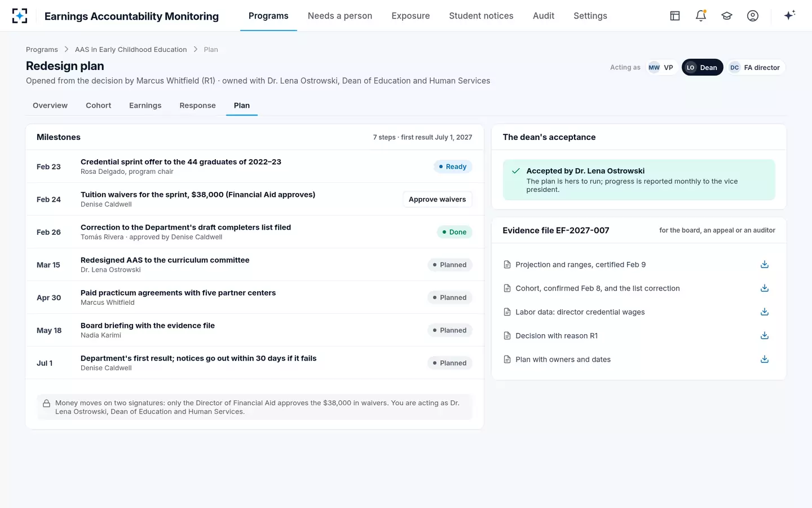The width and height of the screenshot is (812, 508).
Task: Act as VP Marcus Whitfield
Action: (x=661, y=67)
